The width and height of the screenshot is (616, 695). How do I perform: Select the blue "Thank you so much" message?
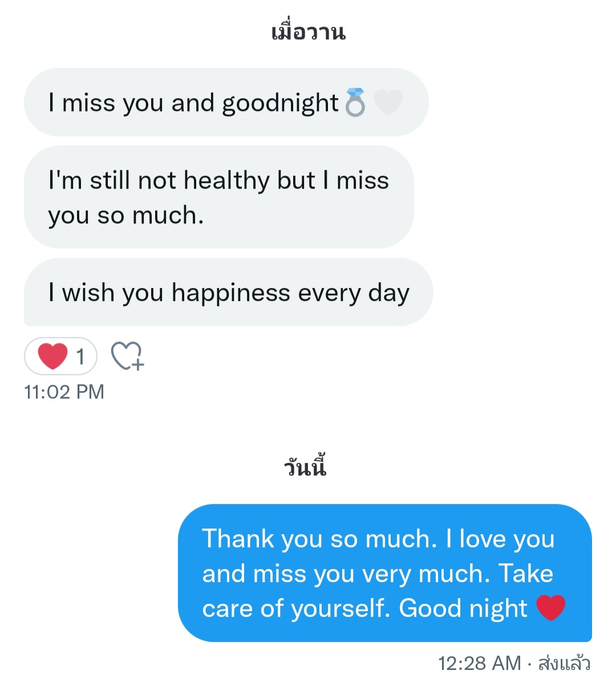pyautogui.click(x=384, y=572)
